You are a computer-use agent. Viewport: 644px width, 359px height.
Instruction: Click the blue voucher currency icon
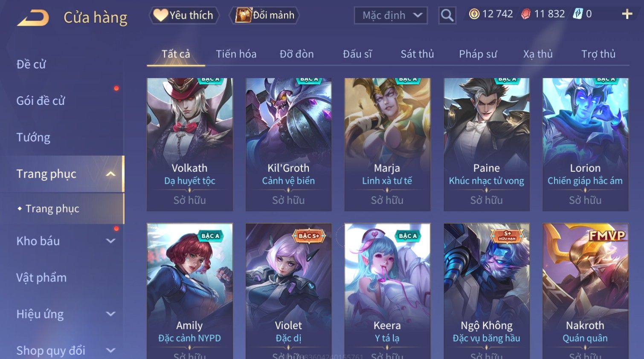tap(578, 14)
